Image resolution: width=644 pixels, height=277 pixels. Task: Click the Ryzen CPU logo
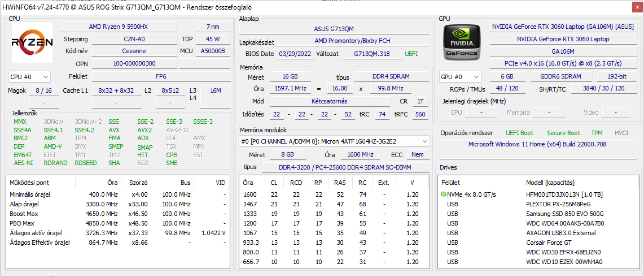[x=32, y=42]
